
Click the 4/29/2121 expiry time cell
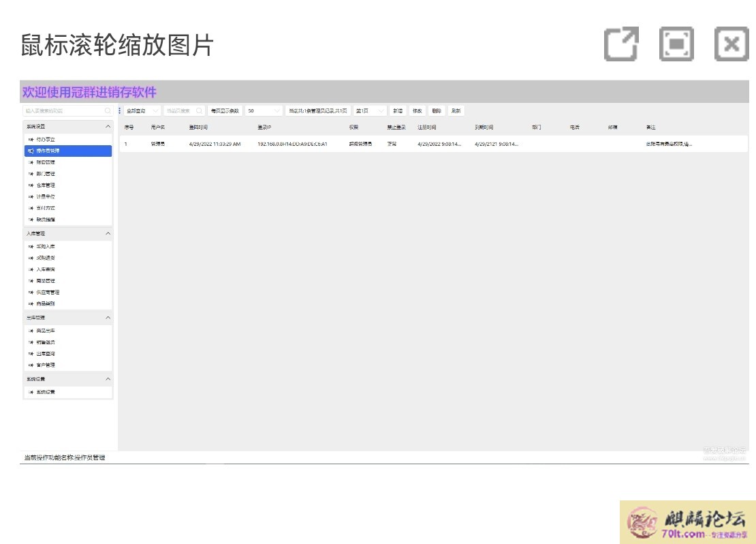click(x=497, y=144)
